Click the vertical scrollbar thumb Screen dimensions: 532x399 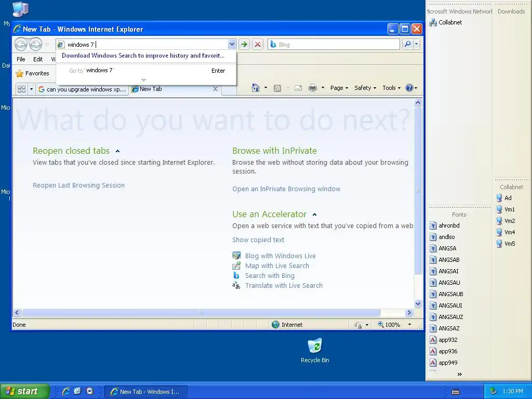pyautogui.click(x=418, y=190)
